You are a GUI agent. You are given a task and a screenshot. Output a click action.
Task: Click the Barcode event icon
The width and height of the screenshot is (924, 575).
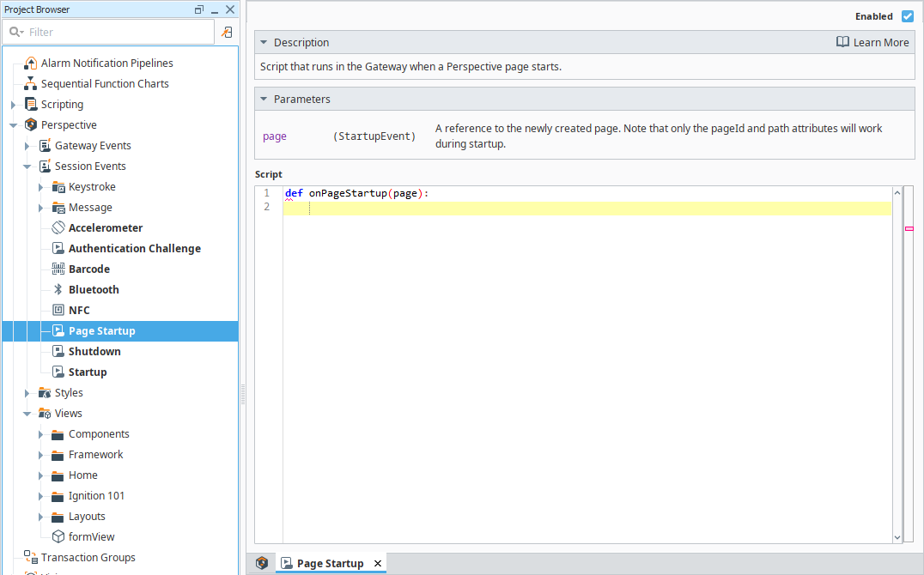pyautogui.click(x=58, y=269)
